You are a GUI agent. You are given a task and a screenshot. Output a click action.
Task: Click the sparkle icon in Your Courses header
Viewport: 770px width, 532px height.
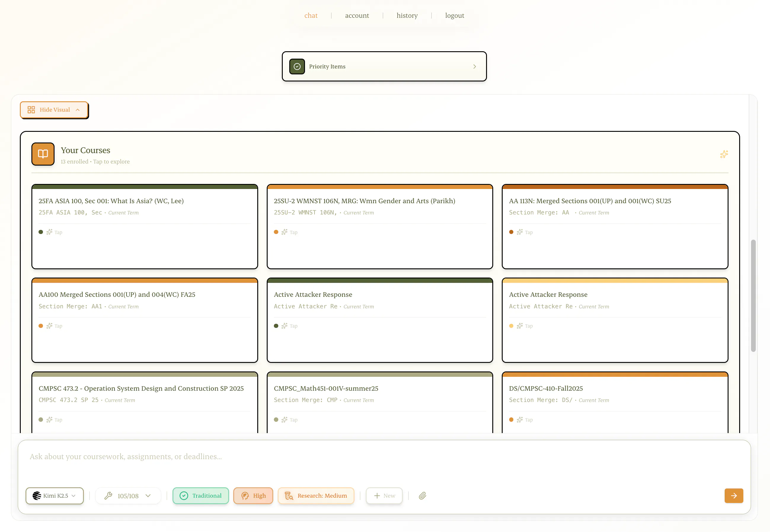pos(724,154)
